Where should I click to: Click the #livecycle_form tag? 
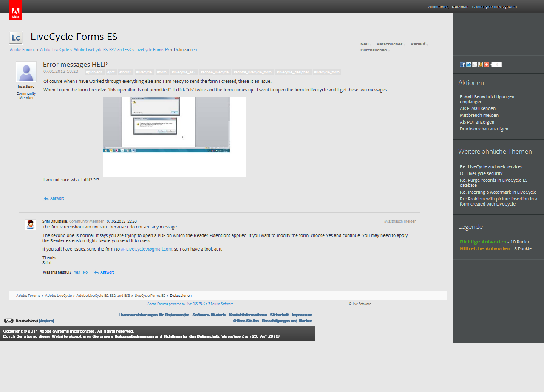327,72
